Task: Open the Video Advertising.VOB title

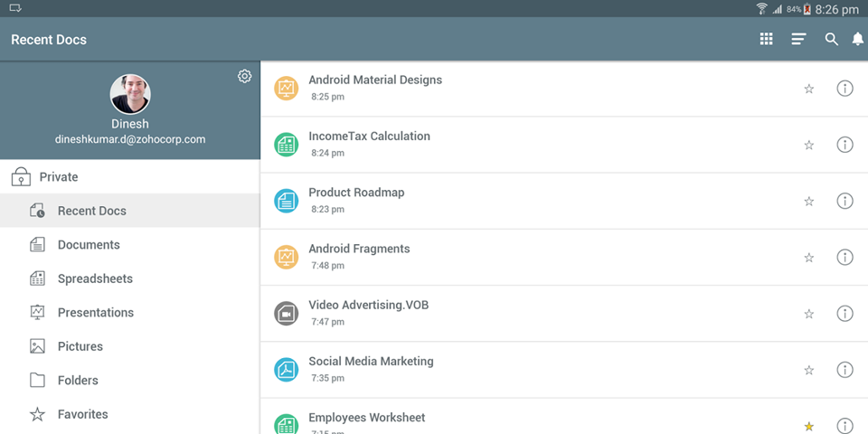Action: tap(369, 305)
